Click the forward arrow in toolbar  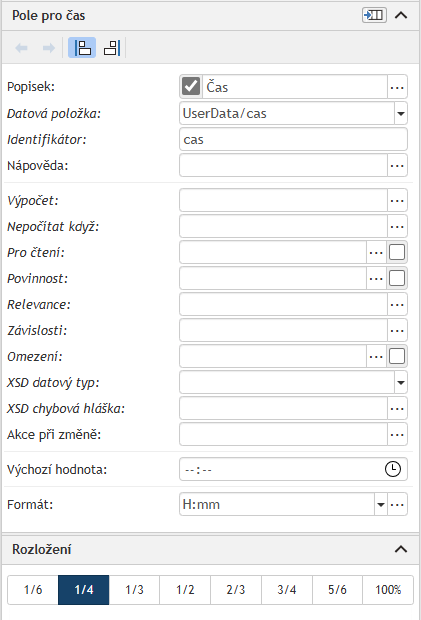[x=49, y=48]
